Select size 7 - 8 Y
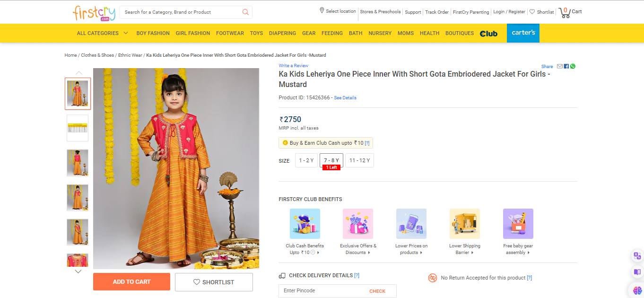 tap(331, 160)
